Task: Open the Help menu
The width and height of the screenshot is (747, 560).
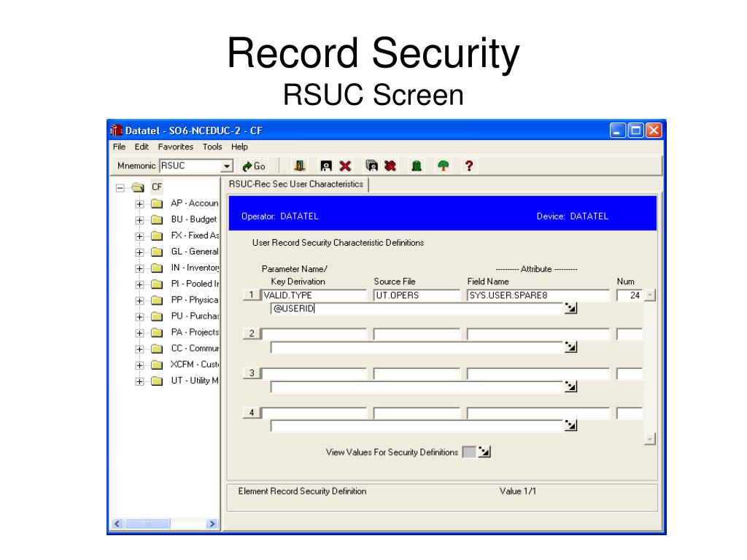Action: coord(239,147)
